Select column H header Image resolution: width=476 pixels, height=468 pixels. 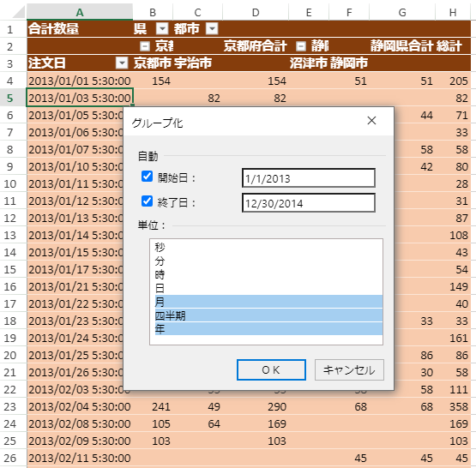coord(453,13)
